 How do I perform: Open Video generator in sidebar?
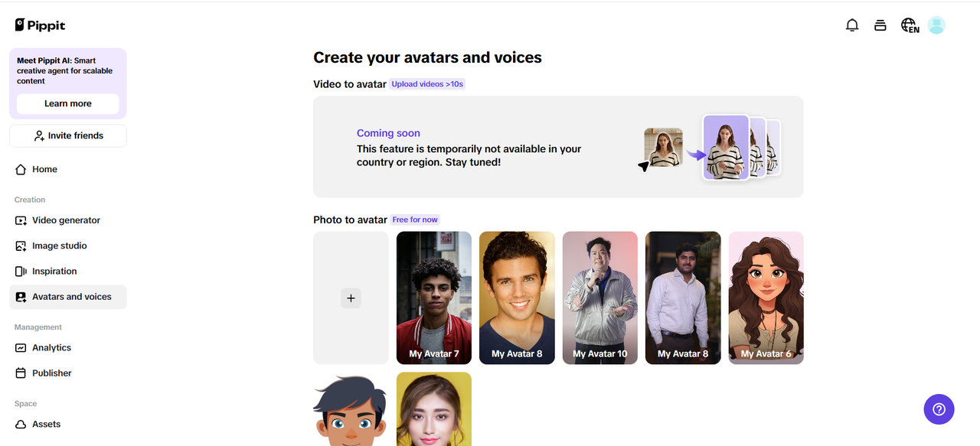(67, 220)
